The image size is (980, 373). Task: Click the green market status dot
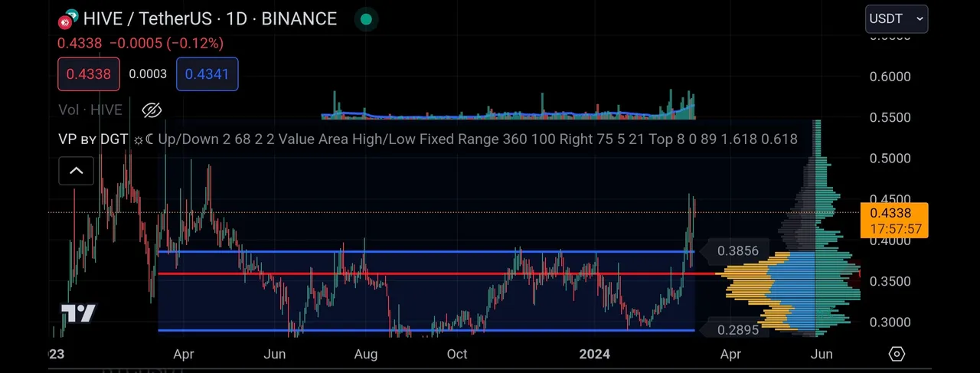click(x=366, y=19)
